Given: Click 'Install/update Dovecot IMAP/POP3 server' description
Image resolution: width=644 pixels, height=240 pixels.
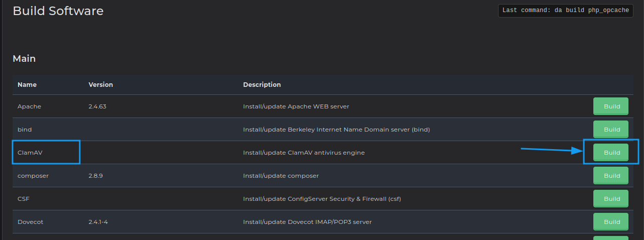Looking at the screenshot, I should click(307, 222).
